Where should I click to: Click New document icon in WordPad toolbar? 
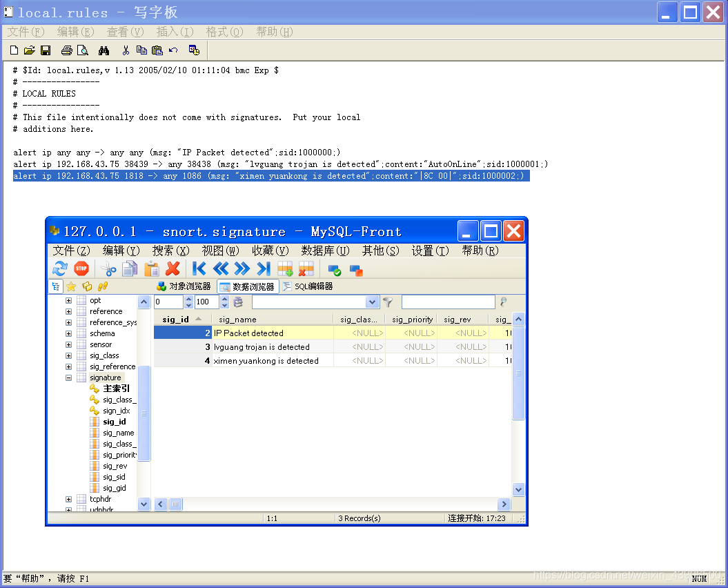(x=14, y=50)
